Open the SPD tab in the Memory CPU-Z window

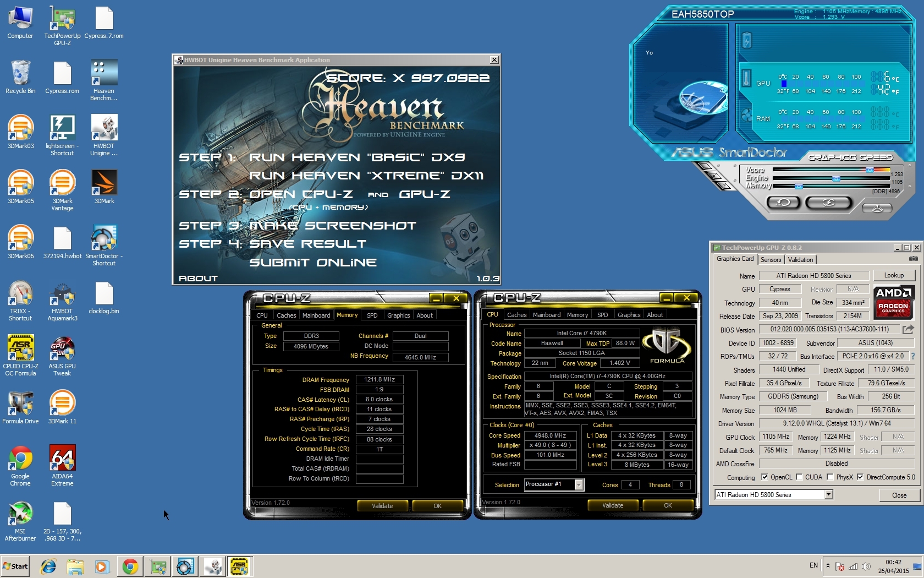372,315
